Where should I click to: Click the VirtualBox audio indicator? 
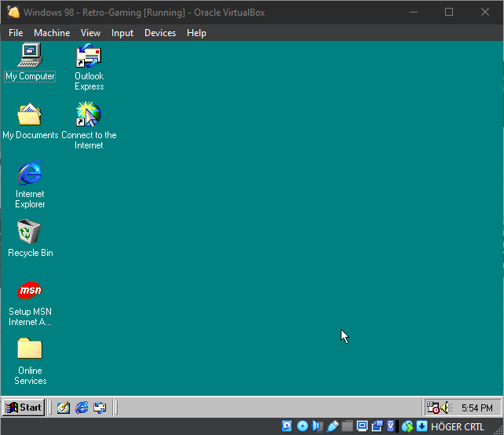[318, 426]
